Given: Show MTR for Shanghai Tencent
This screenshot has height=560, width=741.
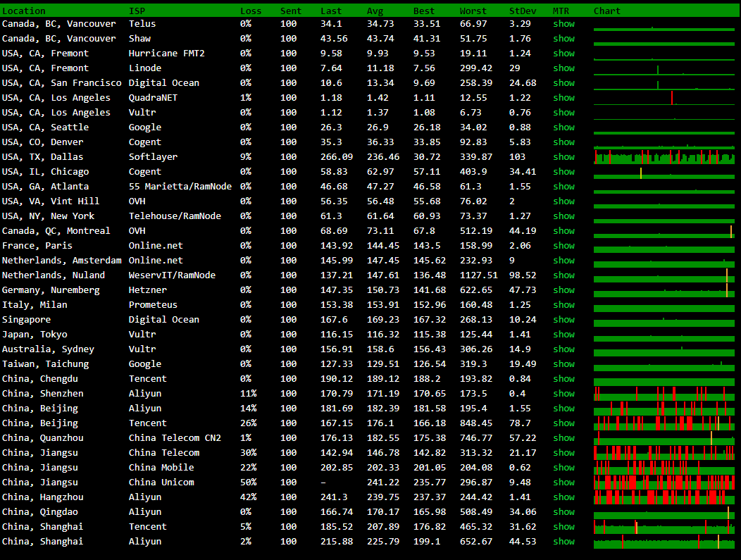Looking at the screenshot, I should [563, 526].
